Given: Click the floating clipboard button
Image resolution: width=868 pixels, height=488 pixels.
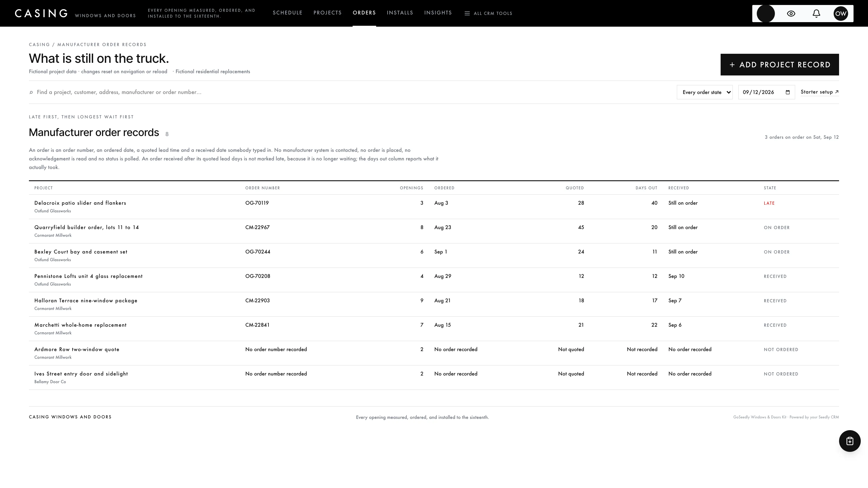Looking at the screenshot, I should pyautogui.click(x=849, y=441).
